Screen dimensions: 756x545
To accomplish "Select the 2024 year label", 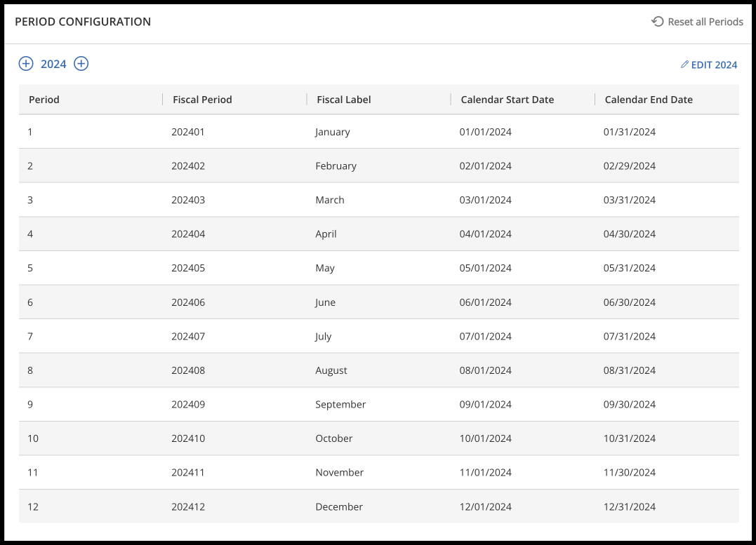I will 53,65.
